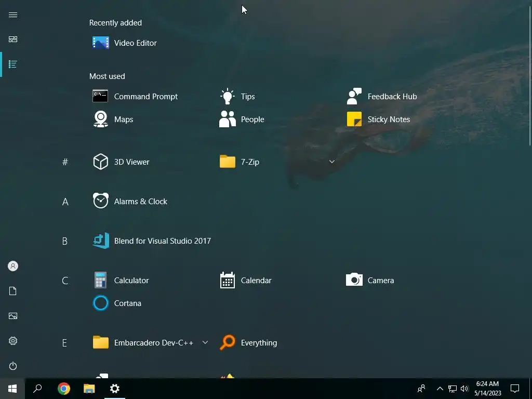Open network status tray icon

click(453, 389)
